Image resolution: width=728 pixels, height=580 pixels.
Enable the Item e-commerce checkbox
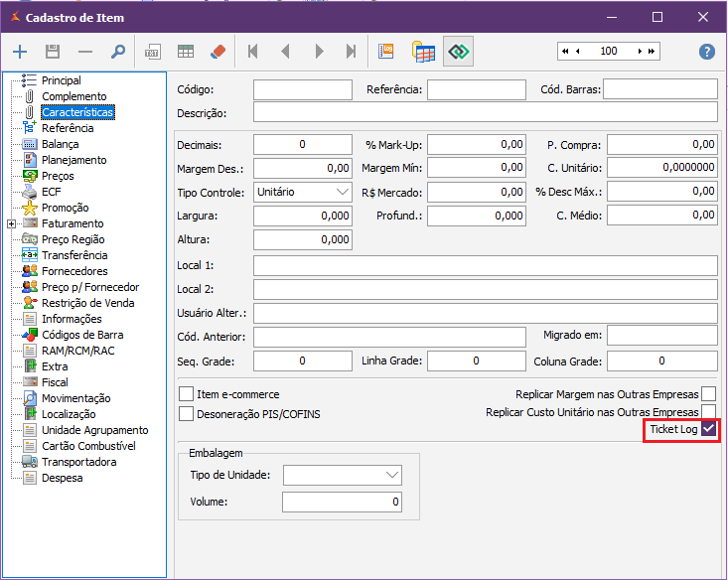click(186, 394)
